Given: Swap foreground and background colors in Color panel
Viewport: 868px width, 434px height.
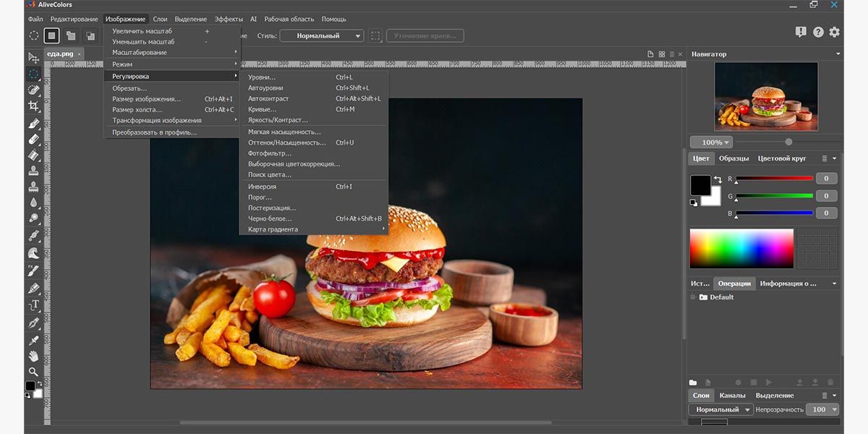Looking at the screenshot, I should 718,179.
